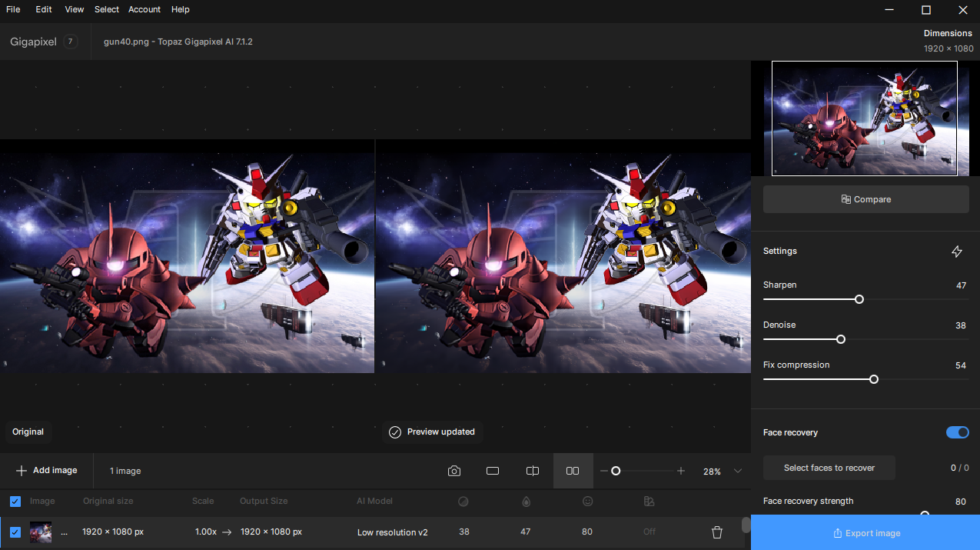Click the Denoise value 38 field
The image size is (980, 550).
(961, 325)
